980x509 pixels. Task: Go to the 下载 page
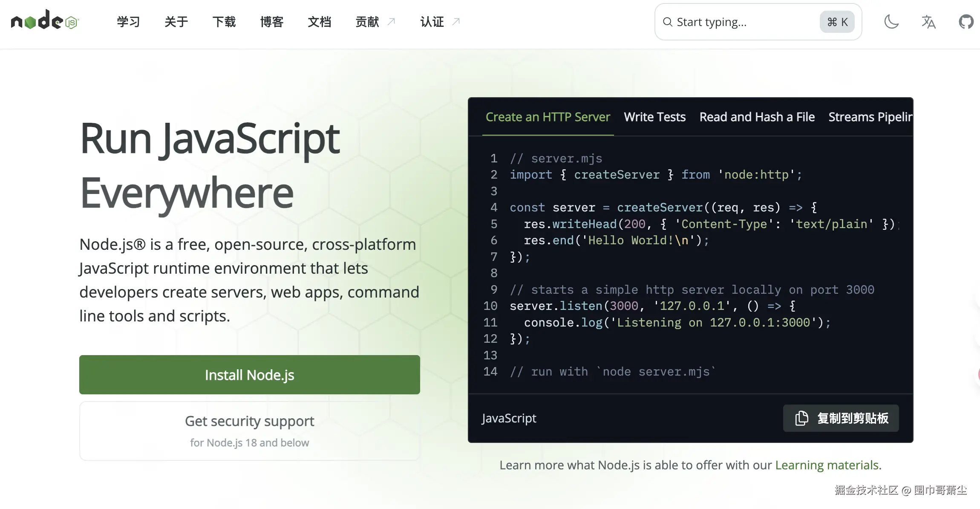click(x=224, y=22)
